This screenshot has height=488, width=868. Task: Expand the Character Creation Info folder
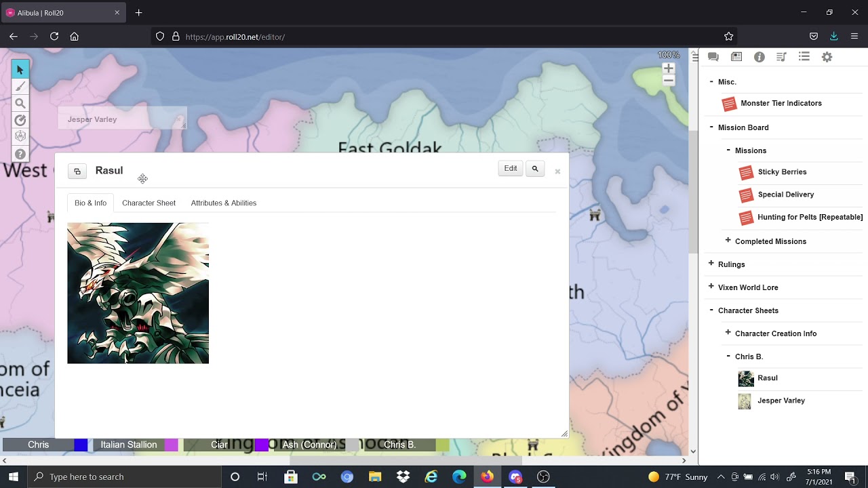tap(728, 333)
